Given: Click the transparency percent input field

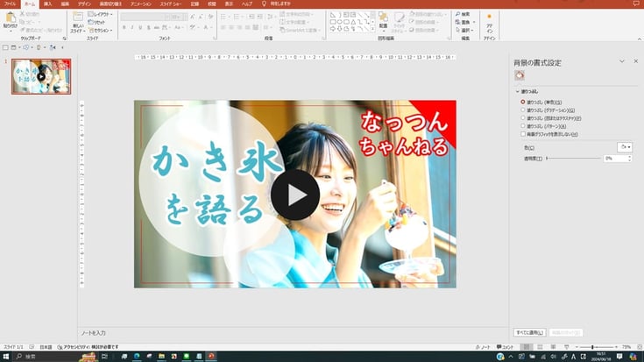Looking at the screenshot, I should click(615, 158).
